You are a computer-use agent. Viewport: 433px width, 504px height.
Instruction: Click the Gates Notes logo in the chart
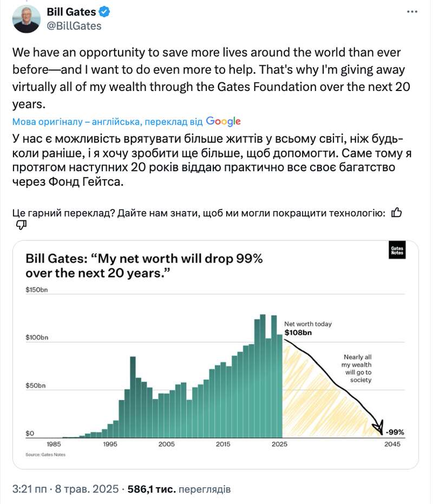pos(397,251)
